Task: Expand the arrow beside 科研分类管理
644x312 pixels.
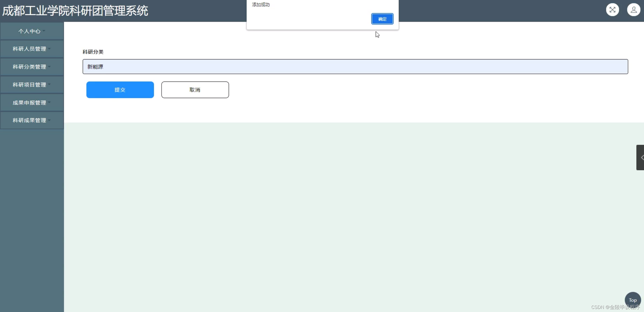Action: 49,67
